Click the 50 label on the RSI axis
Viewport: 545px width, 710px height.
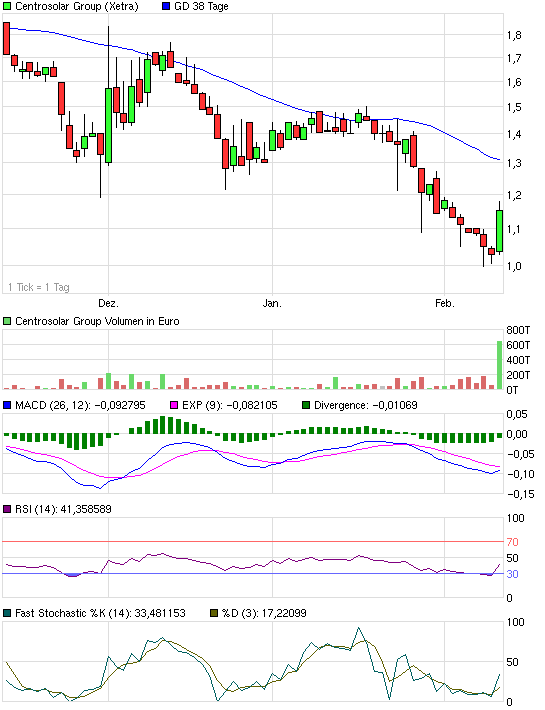coord(512,558)
